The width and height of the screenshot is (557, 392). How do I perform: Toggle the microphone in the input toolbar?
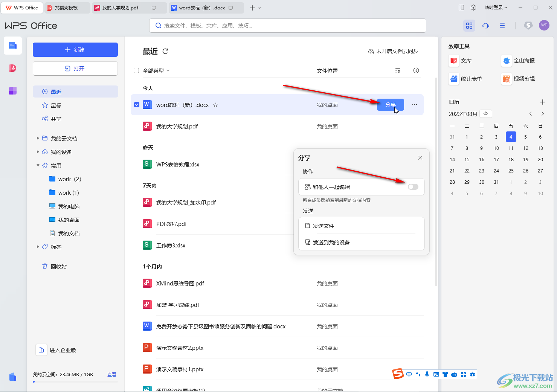[427, 374]
